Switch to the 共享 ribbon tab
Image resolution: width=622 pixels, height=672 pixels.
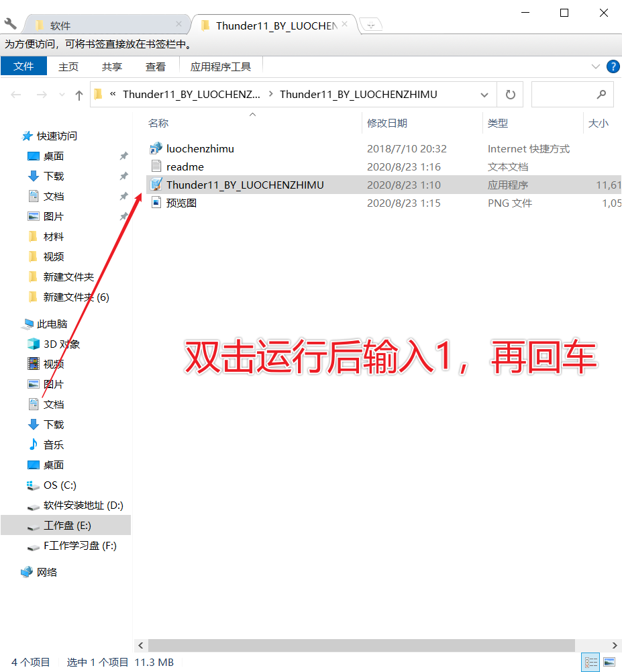[112, 67]
